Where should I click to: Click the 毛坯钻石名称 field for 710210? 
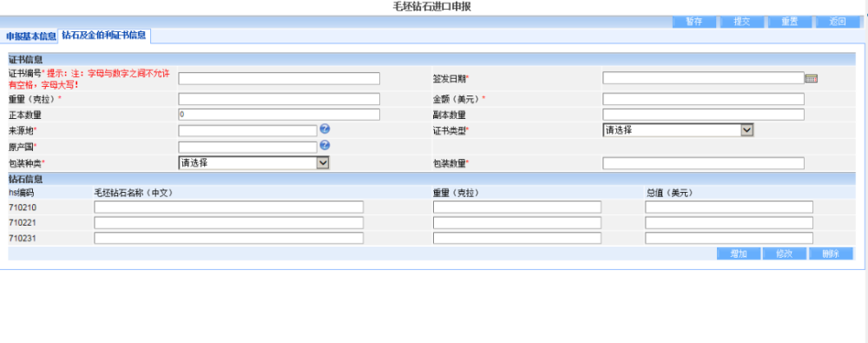[228, 208]
